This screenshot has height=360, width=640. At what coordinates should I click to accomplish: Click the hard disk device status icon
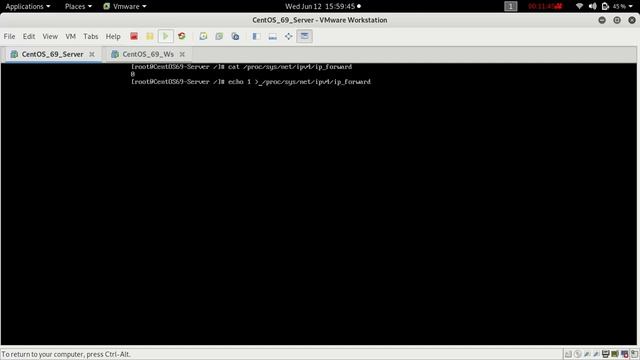point(568,354)
